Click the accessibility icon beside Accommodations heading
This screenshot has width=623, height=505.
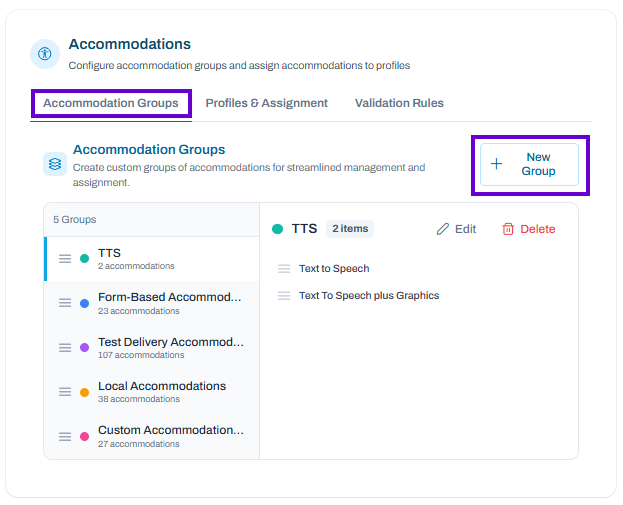[45, 54]
